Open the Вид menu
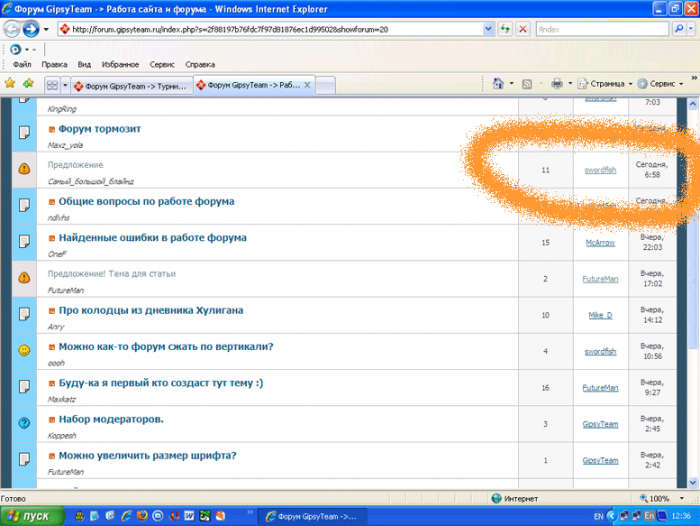 pos(84,65)
